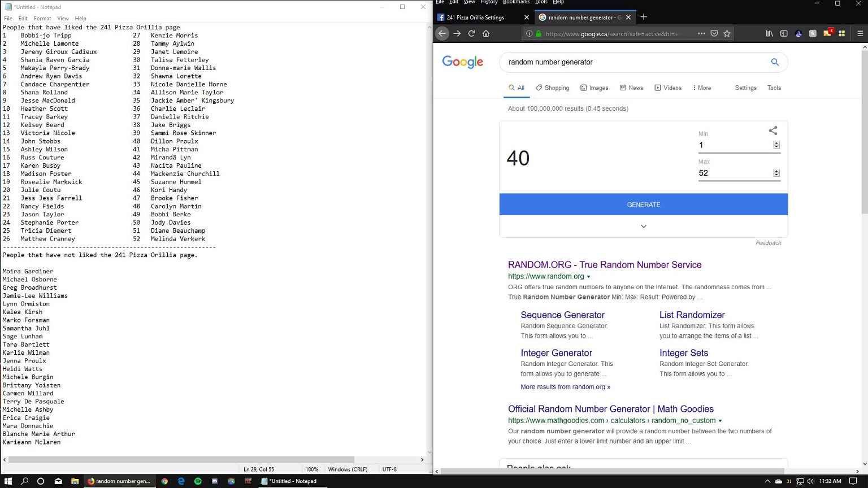The width and height of the screenshot is (868, 488).
Task: Expand the random.org URL dropdown arrow
Action: coord(588,277)
